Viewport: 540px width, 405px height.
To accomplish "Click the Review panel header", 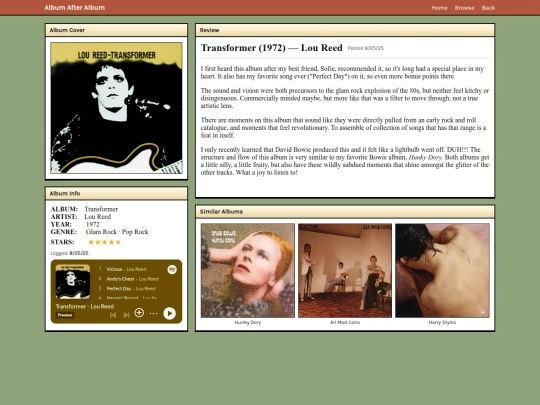I will (x=345, y=30).
